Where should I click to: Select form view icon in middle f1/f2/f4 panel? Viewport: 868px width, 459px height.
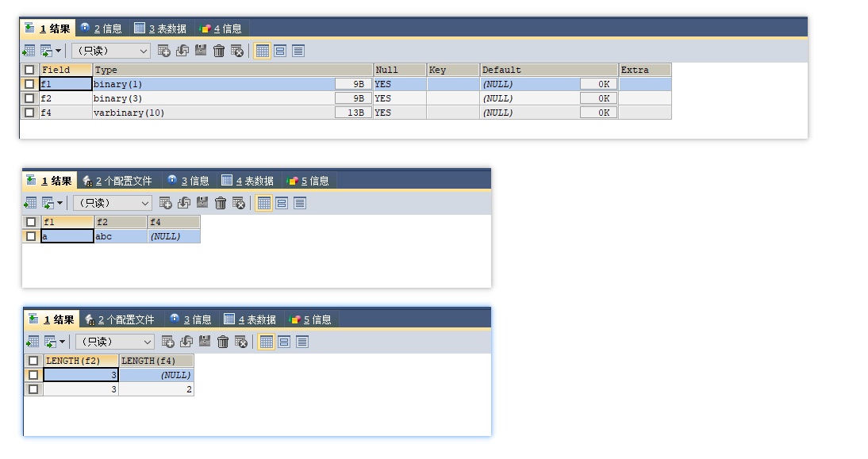[x=282, y=203]
